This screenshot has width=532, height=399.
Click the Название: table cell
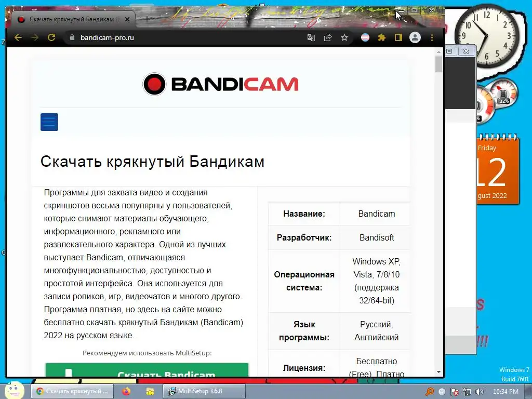pos(304,214)
